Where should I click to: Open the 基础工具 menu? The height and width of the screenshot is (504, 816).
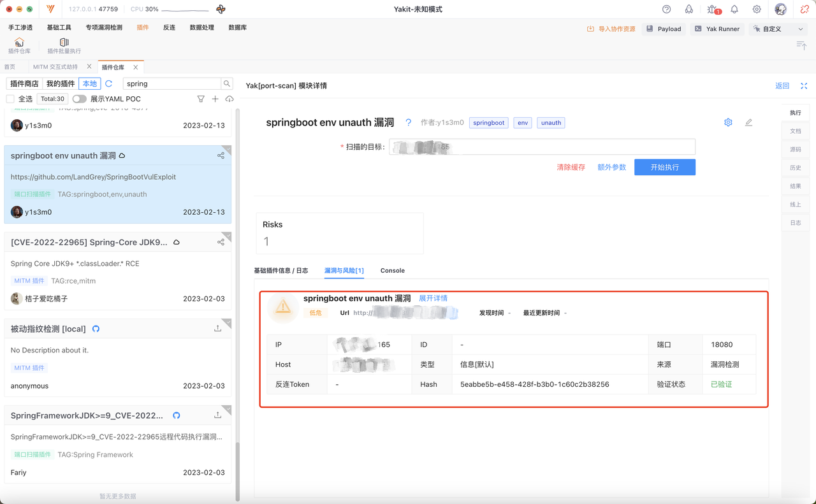coord(59,28)
